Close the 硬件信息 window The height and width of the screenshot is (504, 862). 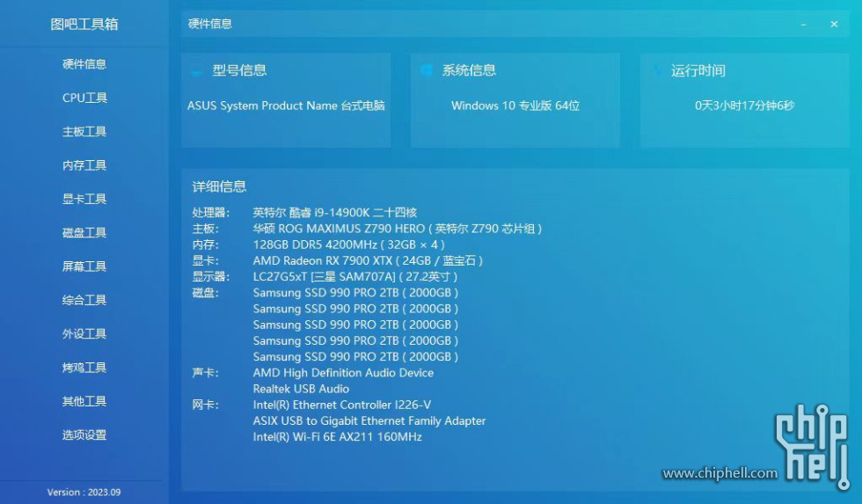(x=834, y=24)
